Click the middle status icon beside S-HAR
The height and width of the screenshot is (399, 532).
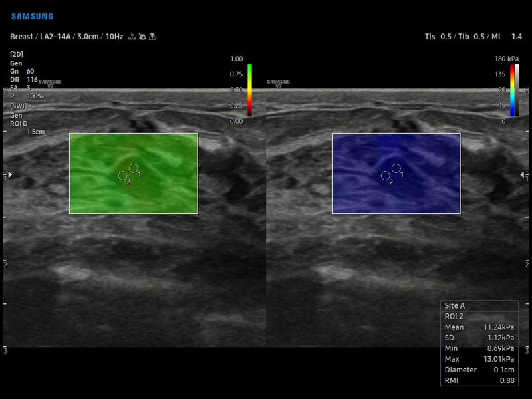tap(142, 36)
